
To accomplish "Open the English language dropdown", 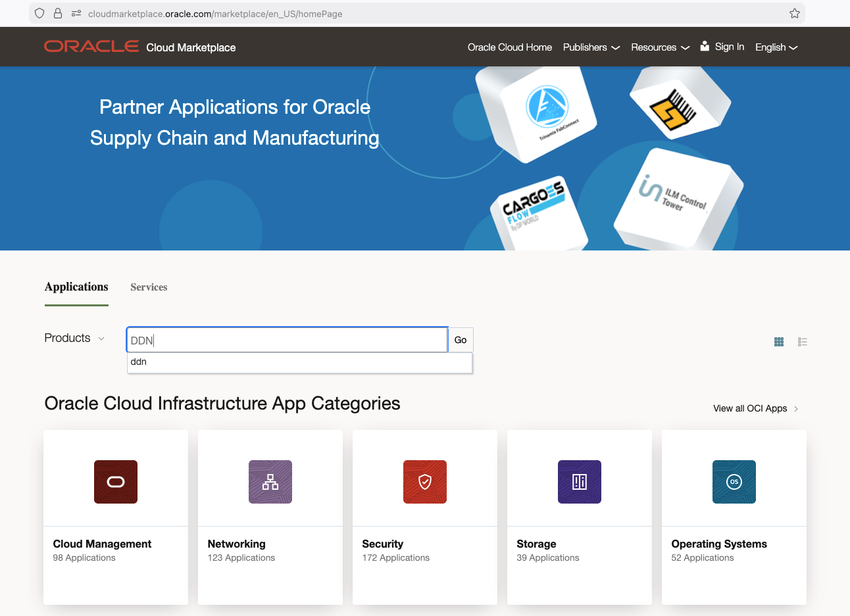I will 776,47.
